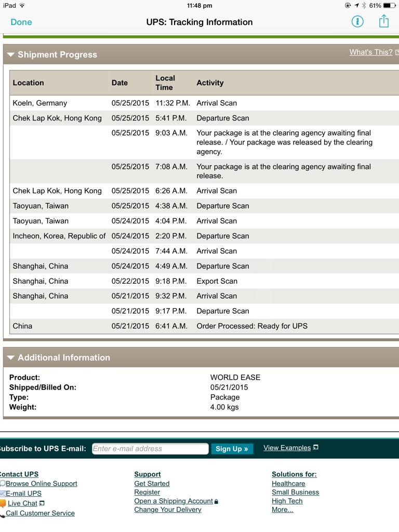The image size is (399, 532).
Task: Tap the Wi-Fi icon in status bar
Action: pos(22,5)
